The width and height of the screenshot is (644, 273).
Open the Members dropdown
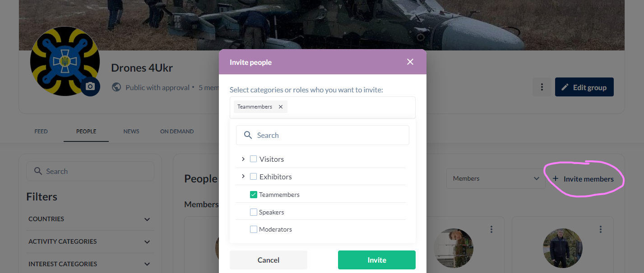496,179
